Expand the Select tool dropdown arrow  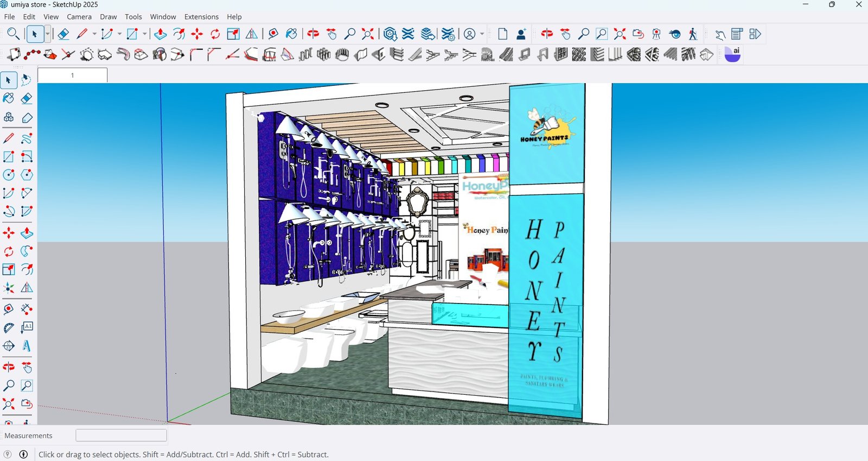click(x=48, y=34)
